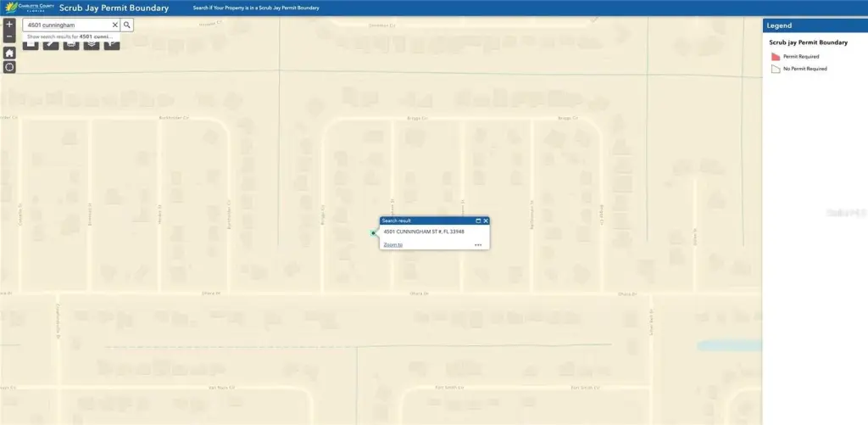Clear the search box text with X

(x=115, y=25)
